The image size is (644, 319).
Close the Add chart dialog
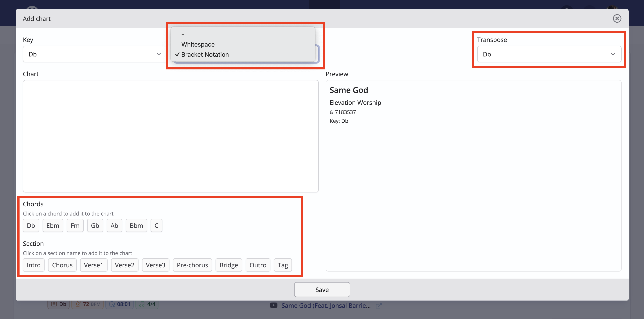click(617, 18)
